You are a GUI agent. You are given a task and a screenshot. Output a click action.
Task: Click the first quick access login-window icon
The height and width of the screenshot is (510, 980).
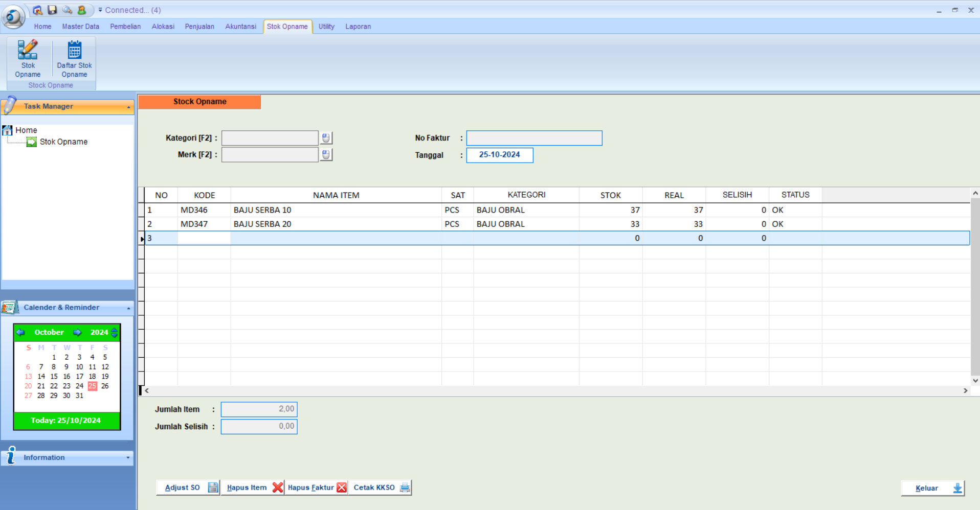[37, 10]
